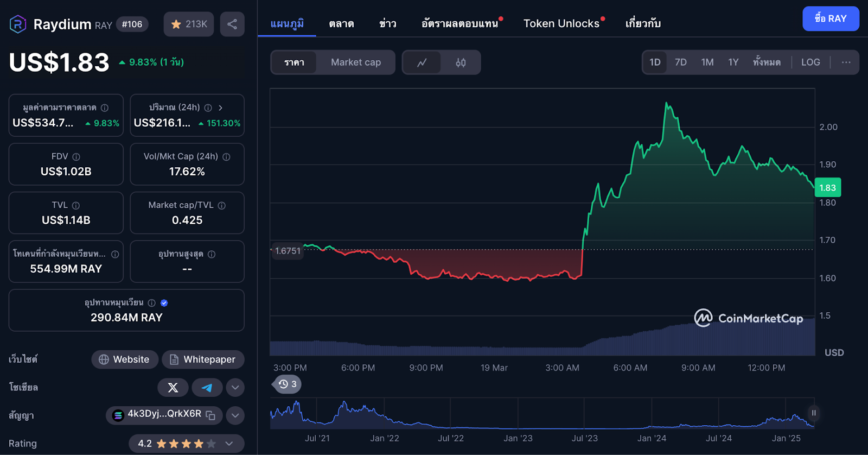Toggle LOG scale on the chart
The height and width of the screenshot is (455, 868).
tap(810, 62)
